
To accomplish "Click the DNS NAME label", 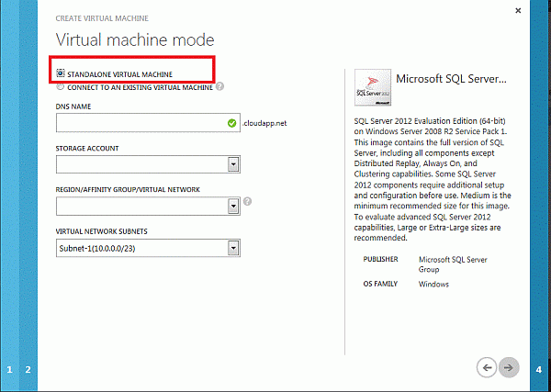I will coord(73,106).
